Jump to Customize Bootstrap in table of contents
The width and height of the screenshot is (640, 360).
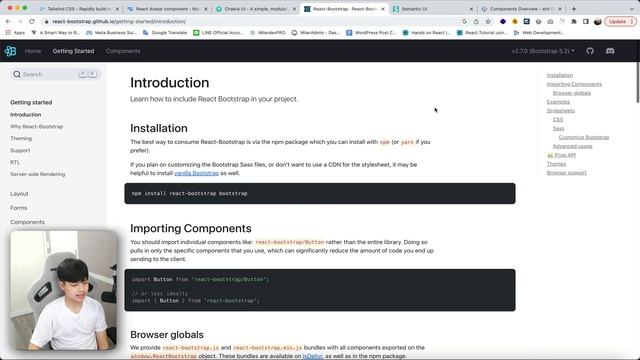[584, 138]
